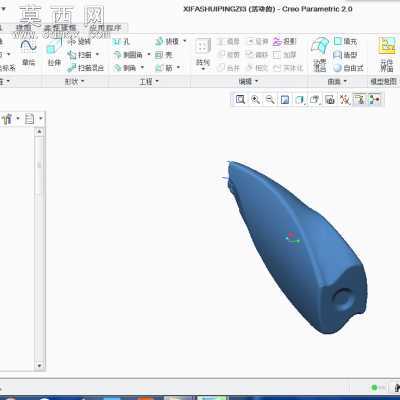The width and height of the screenshot is (400, 400).
Task: Select the Chamfer (倒角) tool
Action: (125, 68)
